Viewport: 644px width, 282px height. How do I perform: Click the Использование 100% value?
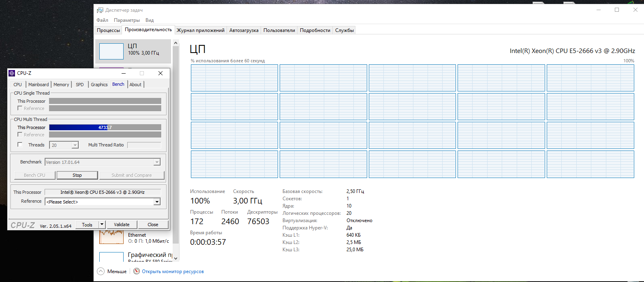pyautogui.click(x=200, y=201)
